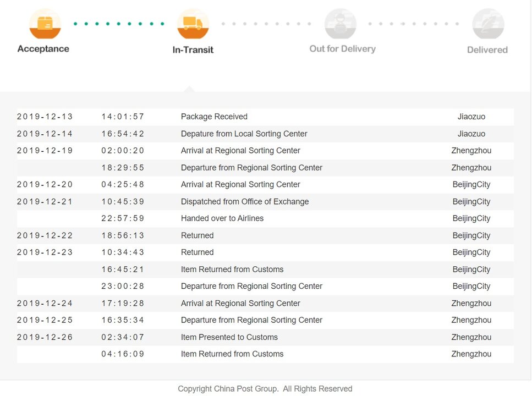Click Zhengzhou location in 02:00:20 row
Image resolution: width=532 pixels, height=396 pixels.
[x=471, y=151]
